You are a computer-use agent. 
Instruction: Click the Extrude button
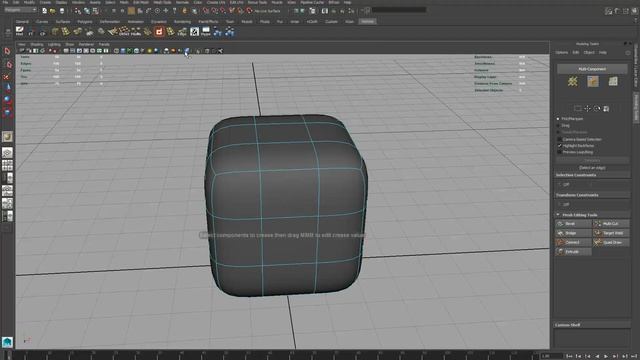573,252
